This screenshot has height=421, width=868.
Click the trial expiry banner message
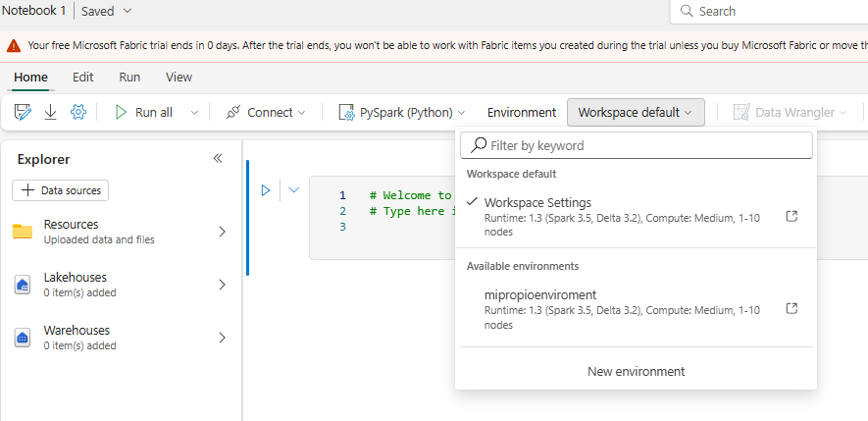pos(447,45)
